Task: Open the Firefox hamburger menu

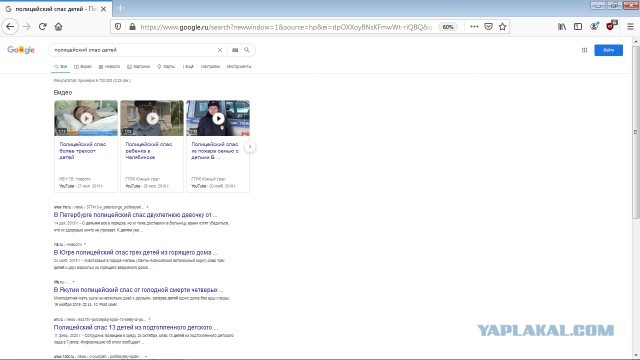Action: (630, 27)
